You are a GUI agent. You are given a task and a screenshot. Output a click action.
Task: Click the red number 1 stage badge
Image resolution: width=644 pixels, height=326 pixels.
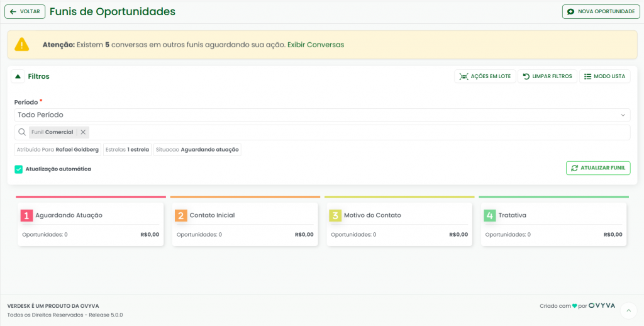[26, 215]
